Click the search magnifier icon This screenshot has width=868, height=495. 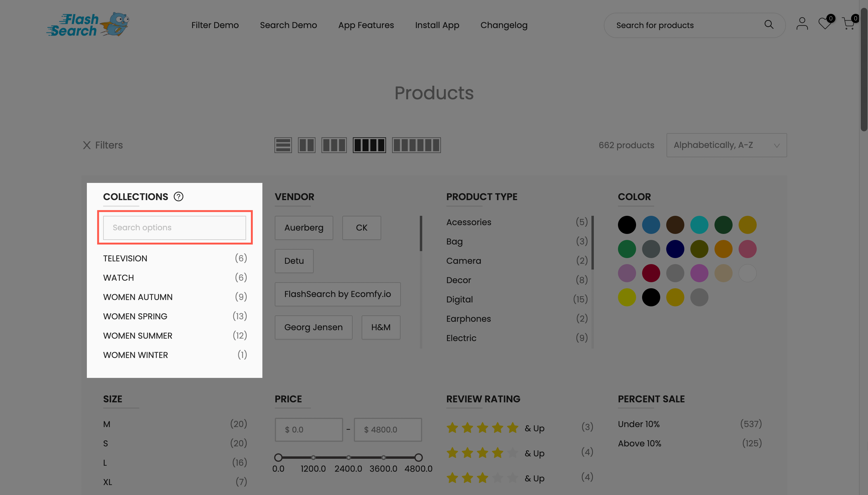pyautogui.click(x=769, y=25)
